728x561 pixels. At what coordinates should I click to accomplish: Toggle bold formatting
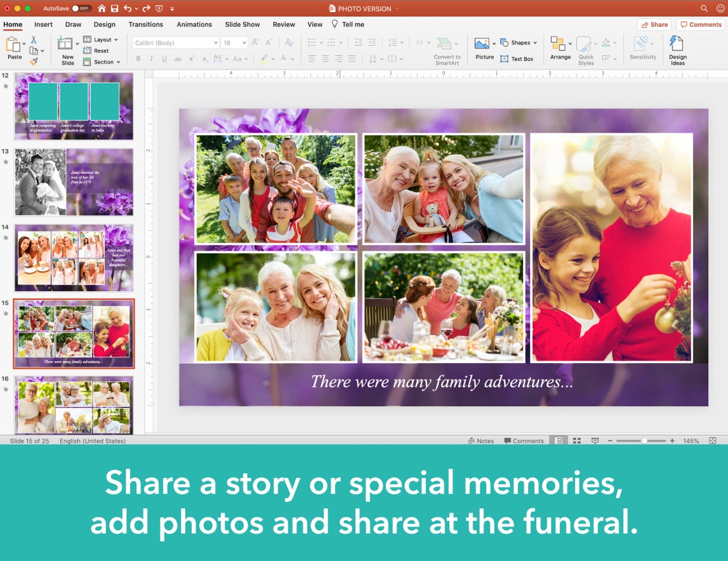click(138, 57)
